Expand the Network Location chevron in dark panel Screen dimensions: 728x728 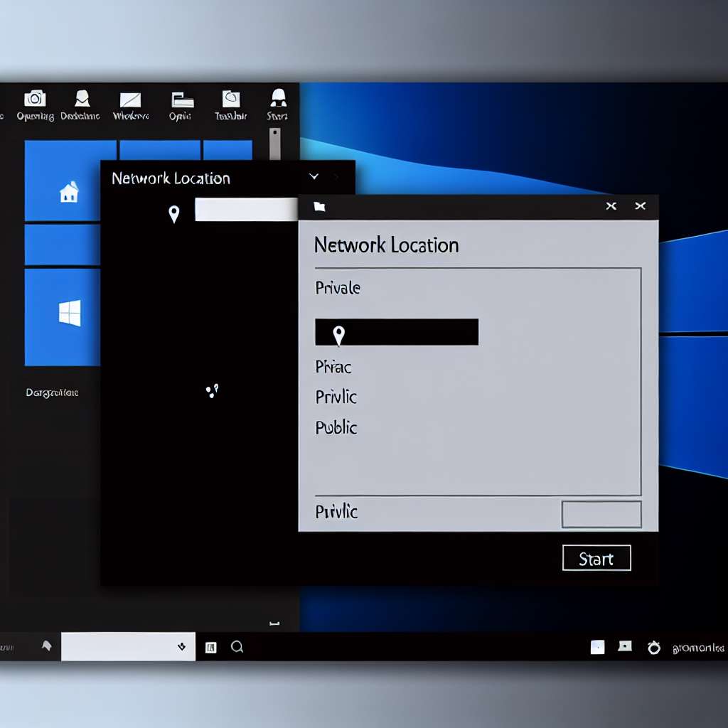point(314,176)
